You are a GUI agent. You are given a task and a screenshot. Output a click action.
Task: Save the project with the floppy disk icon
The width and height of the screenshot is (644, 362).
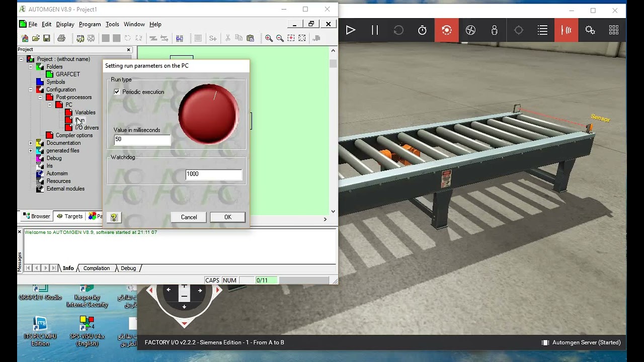coord(47,38)
